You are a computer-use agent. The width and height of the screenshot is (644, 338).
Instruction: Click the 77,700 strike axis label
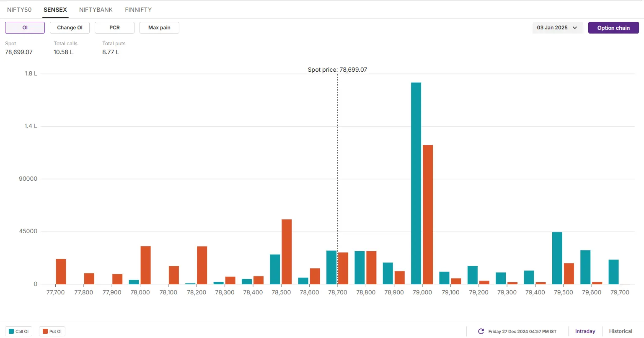click(55, 292)
